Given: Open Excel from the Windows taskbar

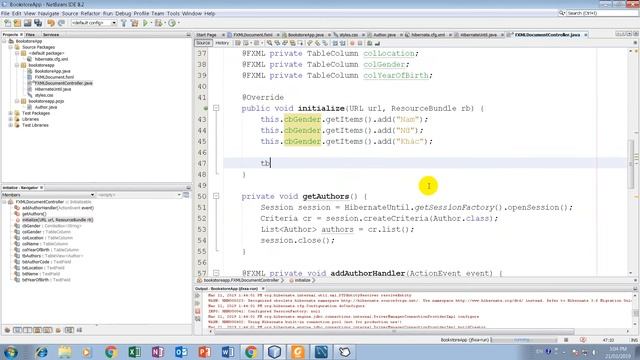Looking at the screenshot, I should click(x=134, y=352).
